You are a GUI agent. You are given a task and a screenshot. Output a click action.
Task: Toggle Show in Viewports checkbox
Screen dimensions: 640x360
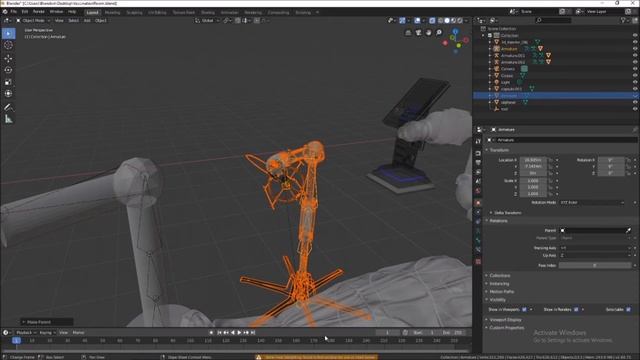(x=524, y=310)
